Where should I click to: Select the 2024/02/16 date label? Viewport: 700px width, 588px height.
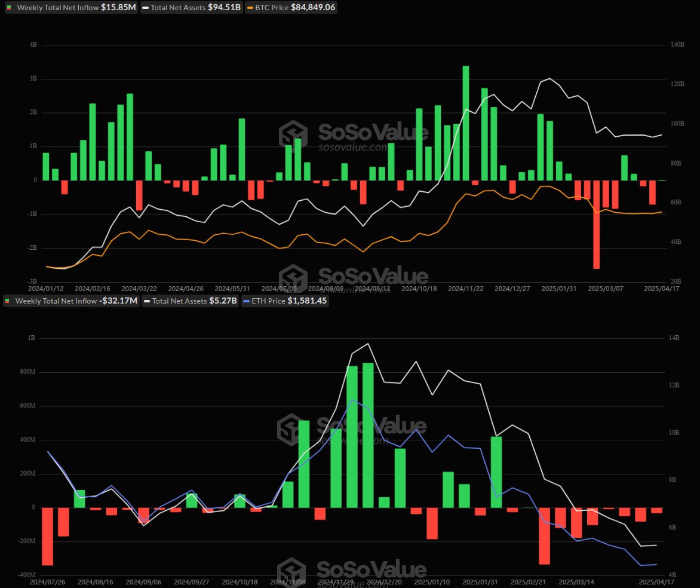pyautogui.click(x=93, y=289)
